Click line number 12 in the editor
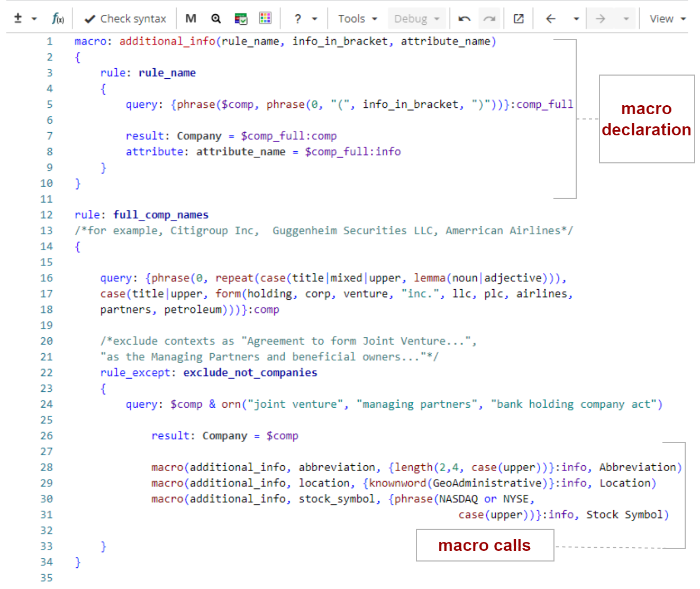700x589 pixels. 46,215
